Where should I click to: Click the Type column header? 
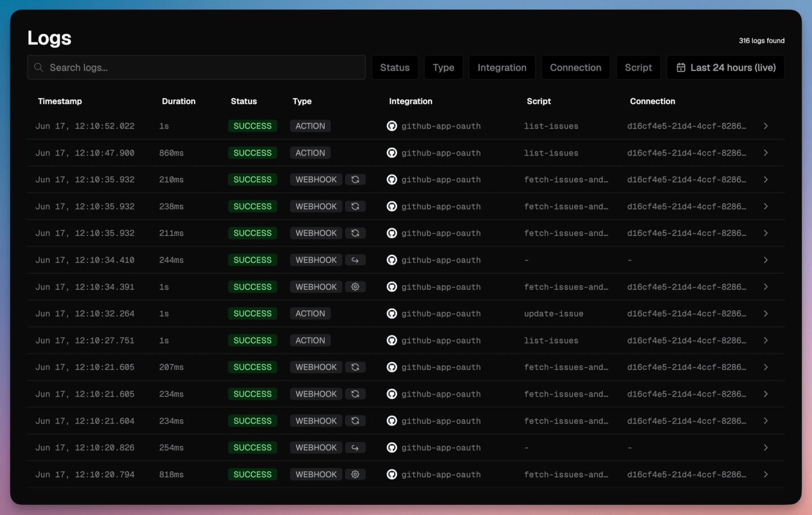coord(302,102)
